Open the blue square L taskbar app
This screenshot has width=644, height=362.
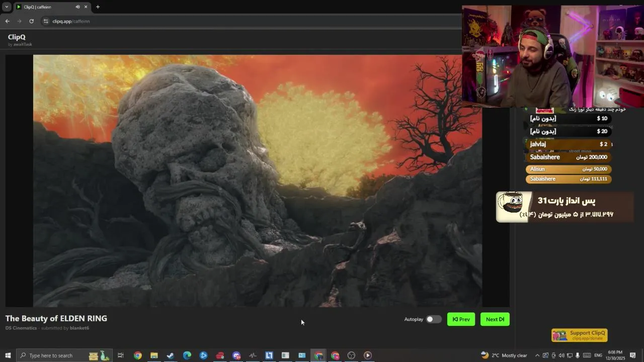[x=269, y=355]
